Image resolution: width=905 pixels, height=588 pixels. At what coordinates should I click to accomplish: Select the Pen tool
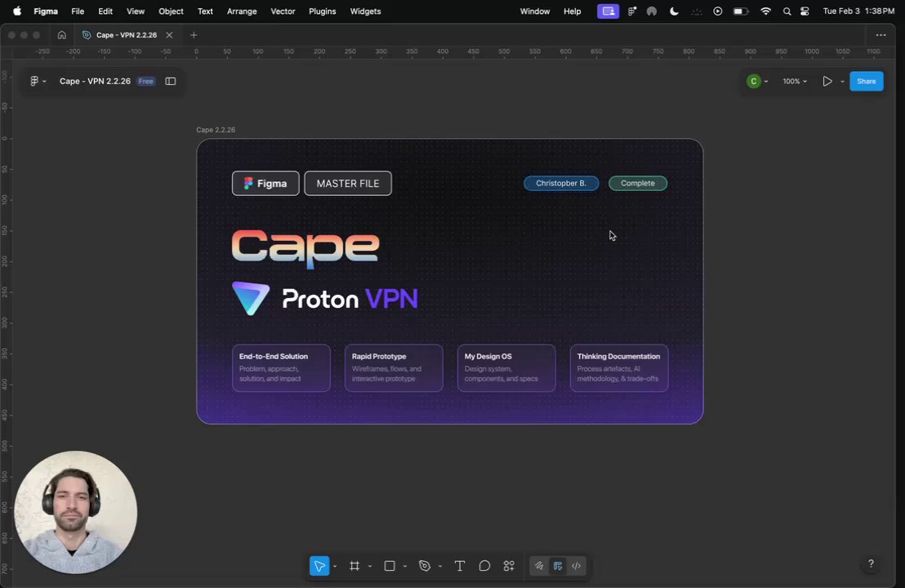[x=425, y=566]
